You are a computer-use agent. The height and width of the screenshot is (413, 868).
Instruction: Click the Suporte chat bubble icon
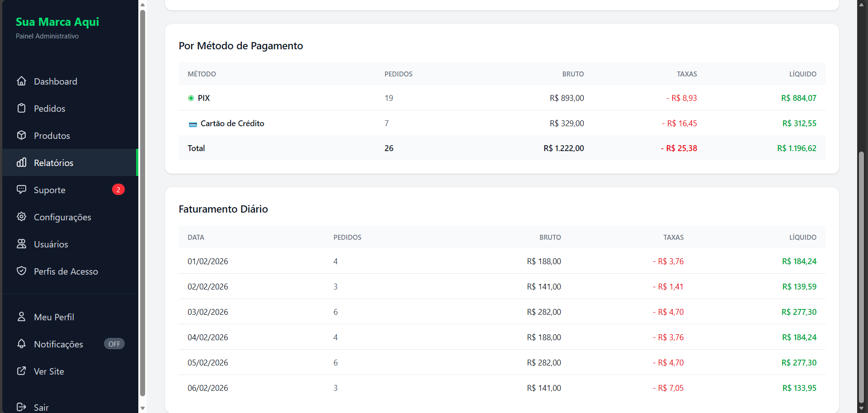pos(21,190)
